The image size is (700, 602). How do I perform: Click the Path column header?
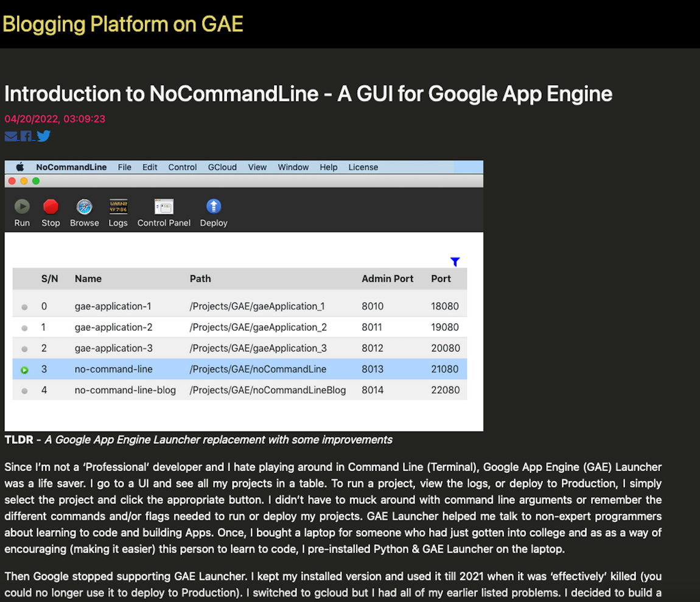200,279
